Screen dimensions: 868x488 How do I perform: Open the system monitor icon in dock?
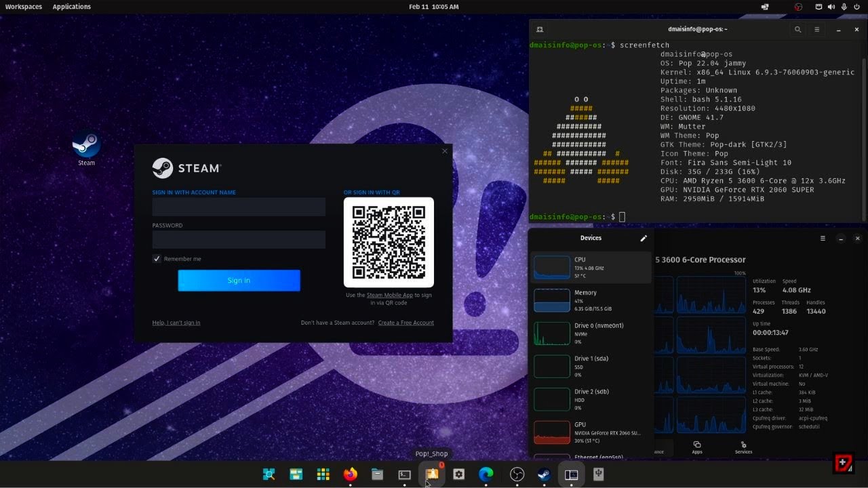pyautogui.click(x=572, y=474)
